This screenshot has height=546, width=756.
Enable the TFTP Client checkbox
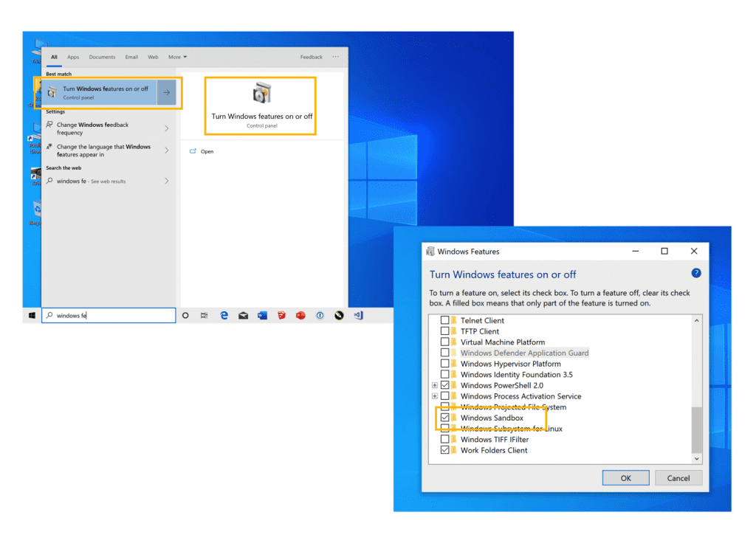point(444,331)
